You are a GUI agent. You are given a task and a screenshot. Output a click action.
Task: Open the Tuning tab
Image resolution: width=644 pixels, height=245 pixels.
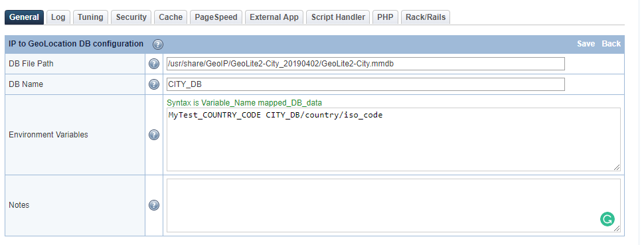[90, 17]
